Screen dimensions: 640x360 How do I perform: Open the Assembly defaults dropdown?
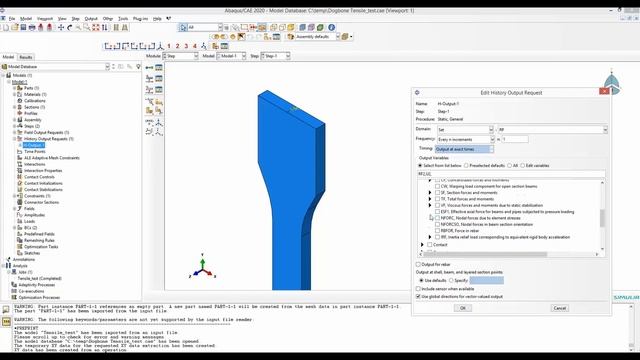[x=317, y=37]
